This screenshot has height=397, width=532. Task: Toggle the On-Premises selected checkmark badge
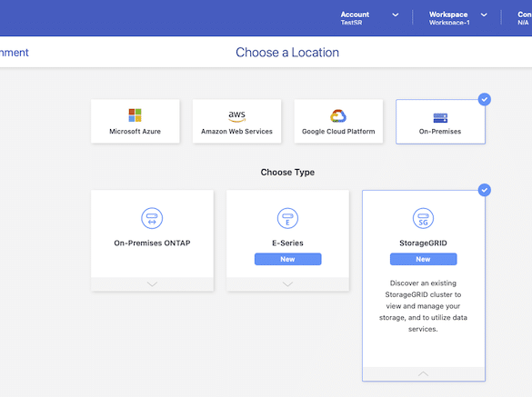[485, 99]
